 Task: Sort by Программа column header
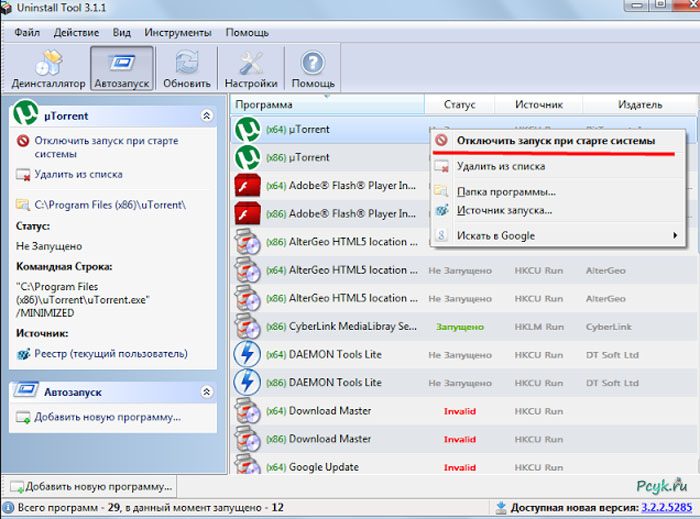coord(328,105)
